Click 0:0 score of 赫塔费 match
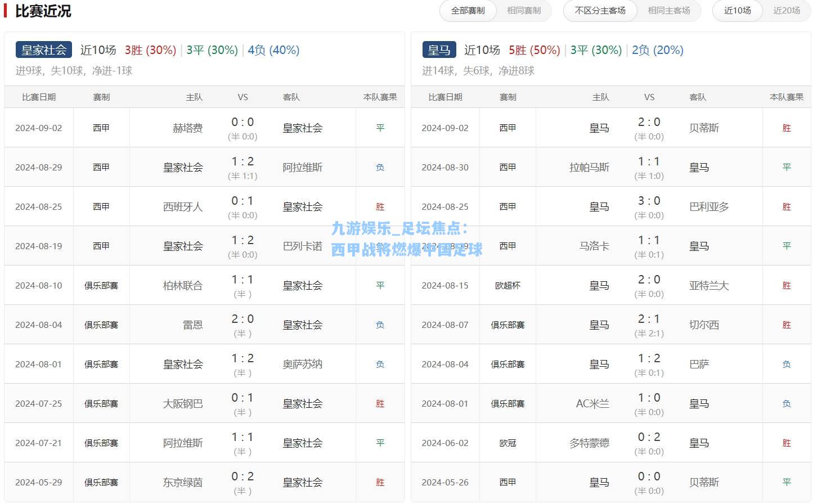 click(242, 122)
